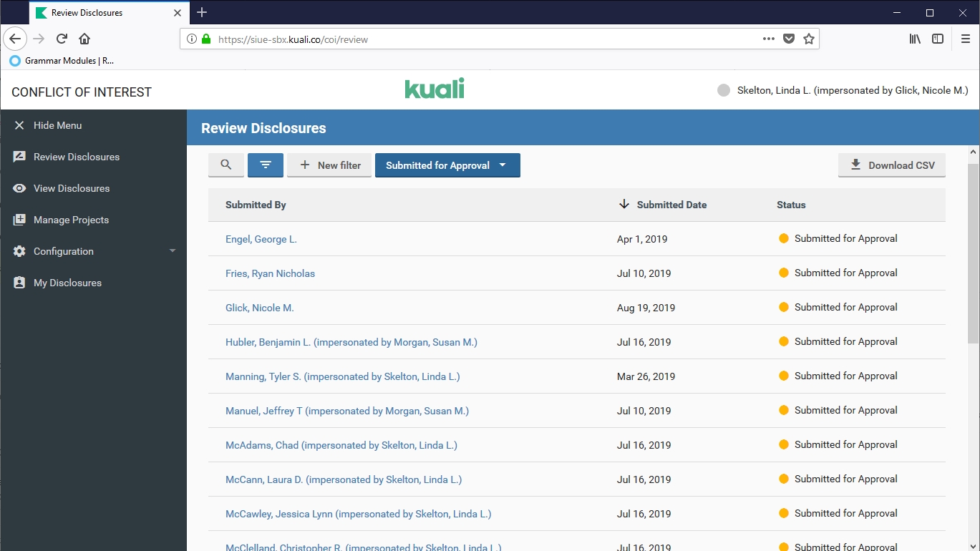Reload the page with browser refresh icon
Viewport: 980px width, 551px height.
coord(62,39)
